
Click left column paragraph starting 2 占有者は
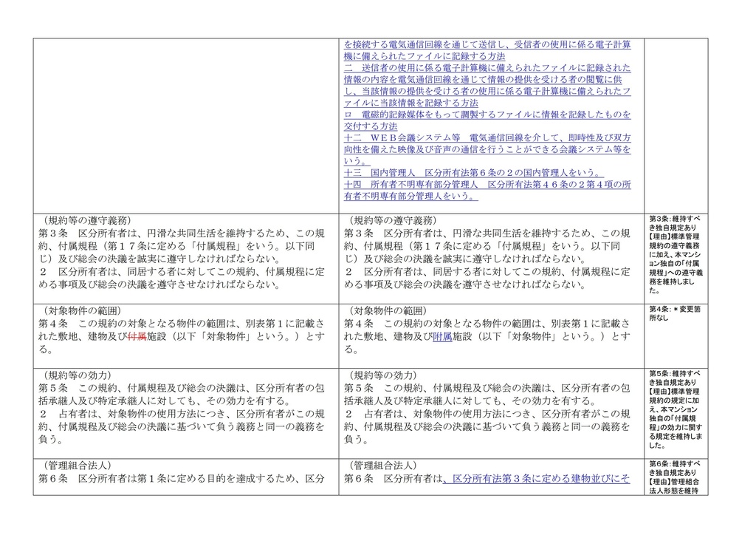182,427
